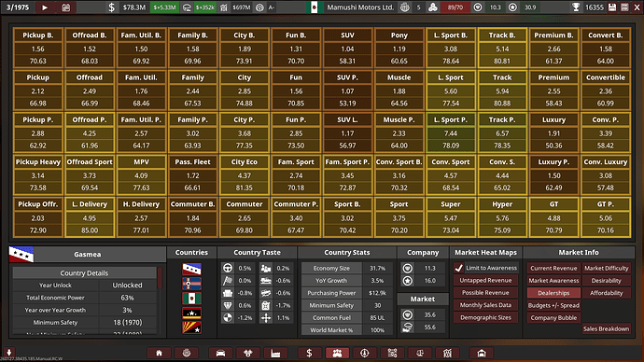Screen dimensions: 644x362
Task: Open the garage icon tab in bottom bar
Action: [482, 353]
